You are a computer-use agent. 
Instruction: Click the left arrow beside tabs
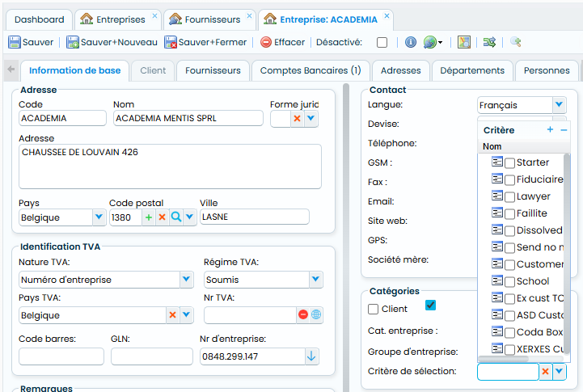[x=11, y=70]
